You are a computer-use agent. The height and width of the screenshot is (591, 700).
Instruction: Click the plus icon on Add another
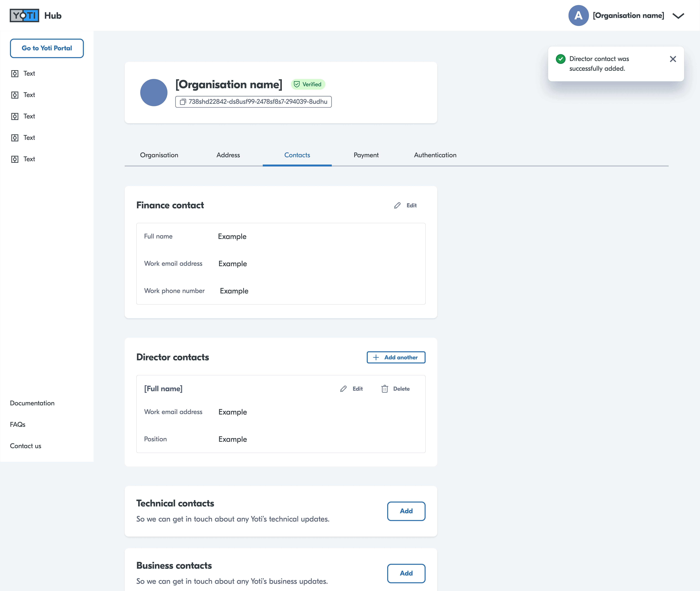click(376, 357)
